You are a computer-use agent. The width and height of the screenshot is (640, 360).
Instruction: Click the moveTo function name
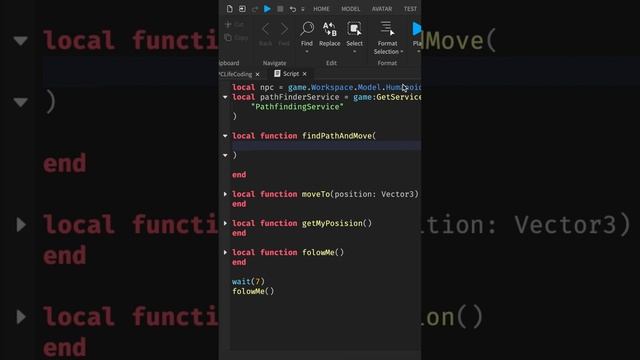[x=316, y=194]
